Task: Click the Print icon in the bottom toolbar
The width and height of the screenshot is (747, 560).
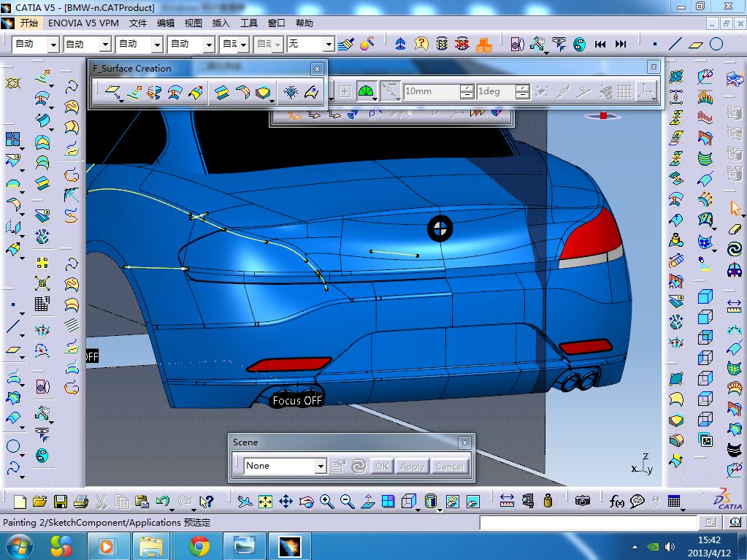Action: click(x=81, y=501)
